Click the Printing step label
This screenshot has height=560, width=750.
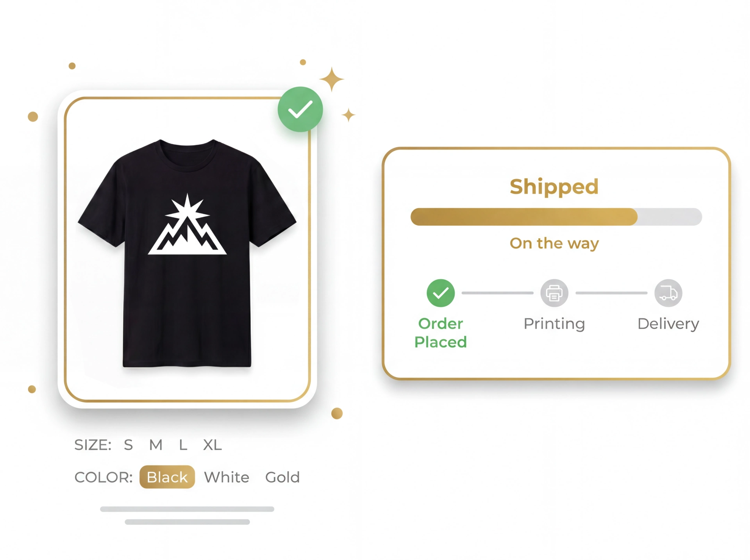pos(554,324)
